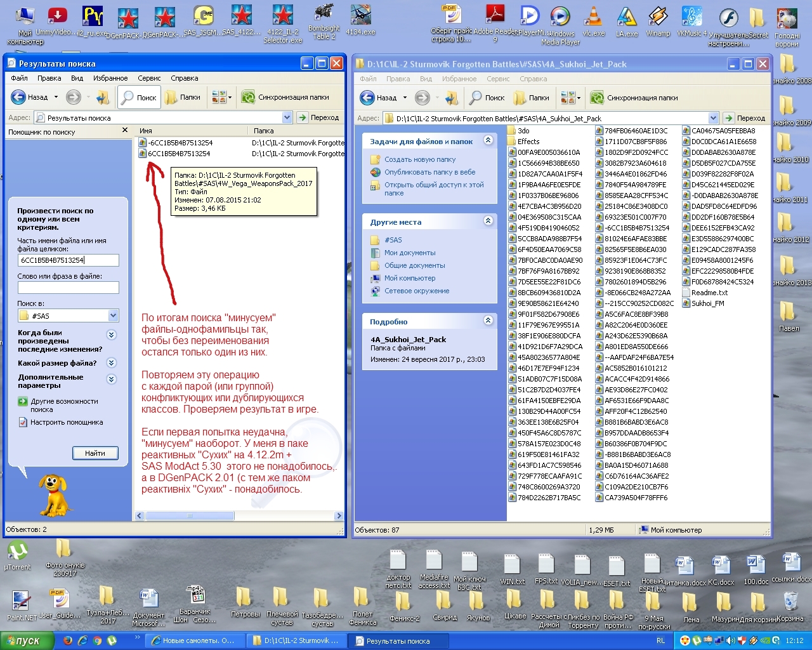The width and height of the screenshot is (812, 650).
Task: Click the Back arrow in the search results window
Action: pyautogui.click(x=30, y=97)
